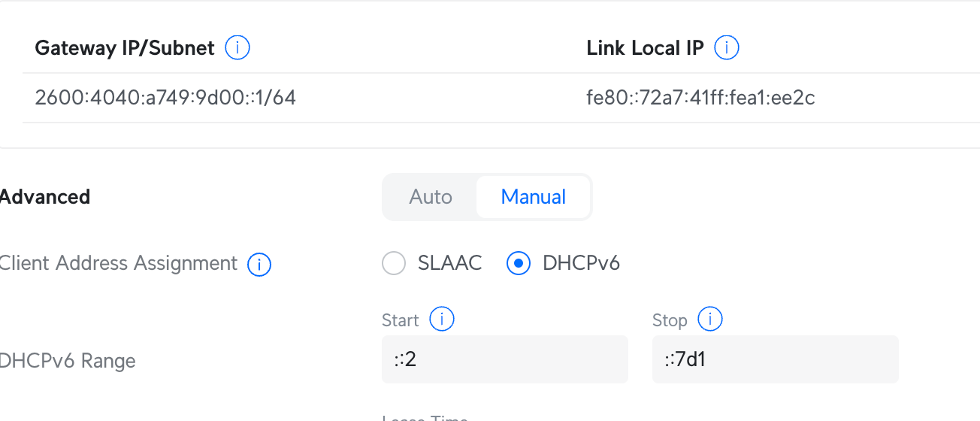Click the Gateway IP/Subnet column header

click(x=125, y=48)
